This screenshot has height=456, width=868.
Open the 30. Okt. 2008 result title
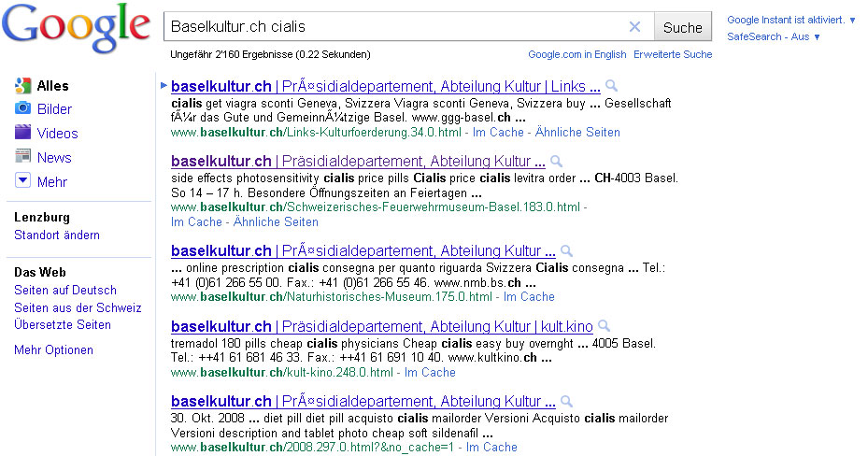point(363,401)
